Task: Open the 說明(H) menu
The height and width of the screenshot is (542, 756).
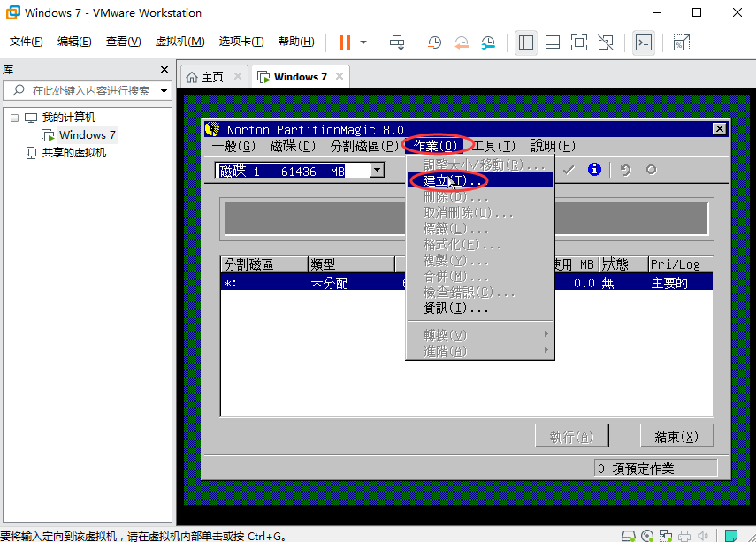Action: pos(553,146)
